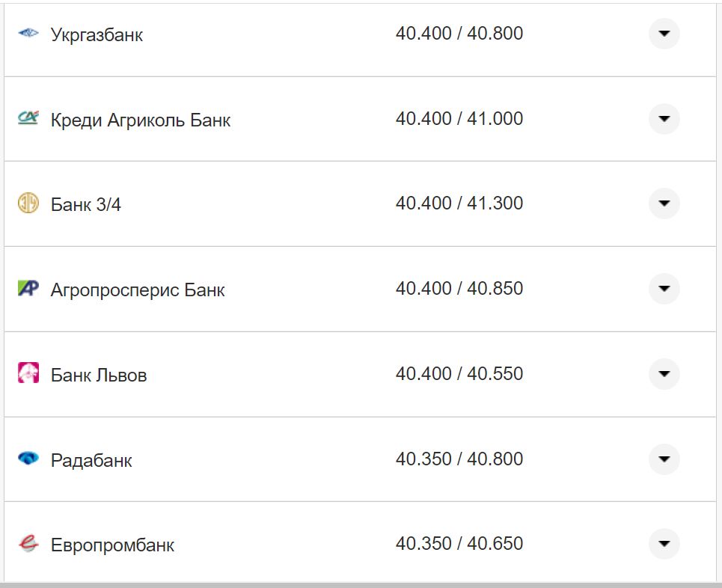The width and height of the screenshot is (722, 588).
Task: Click the Укргазбанк logo icon
Action: point(28,34)
